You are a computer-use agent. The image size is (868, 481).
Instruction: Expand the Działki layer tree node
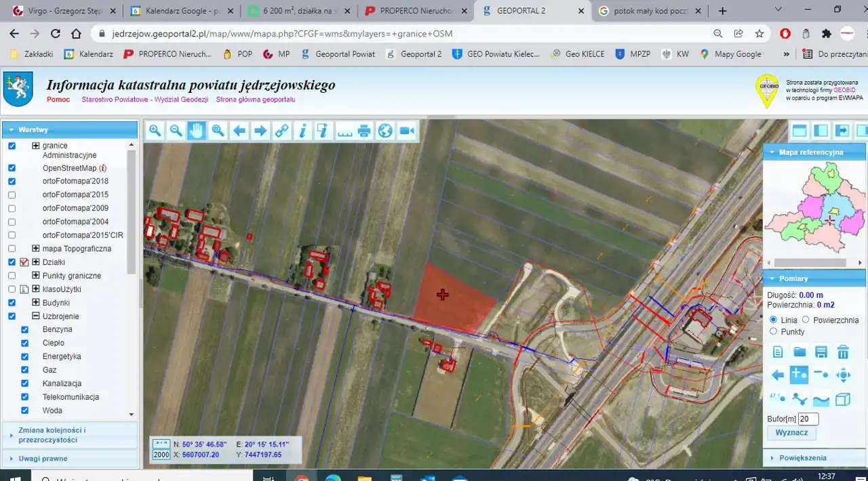36,262
